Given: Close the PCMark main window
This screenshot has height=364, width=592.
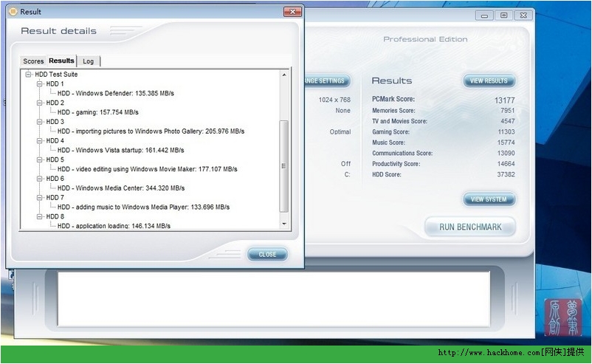Looking at the screenshot, I should click(x=523, y=16).
